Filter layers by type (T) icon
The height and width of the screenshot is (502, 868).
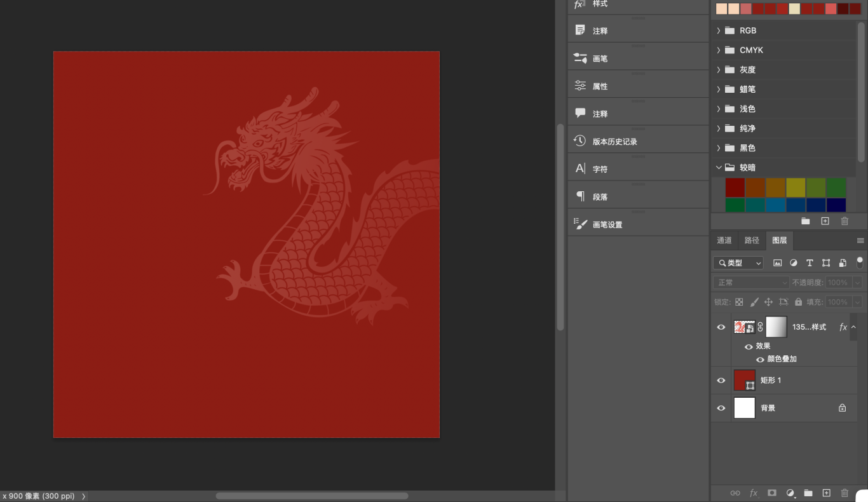pyautogui.click(x=810, y=263)
